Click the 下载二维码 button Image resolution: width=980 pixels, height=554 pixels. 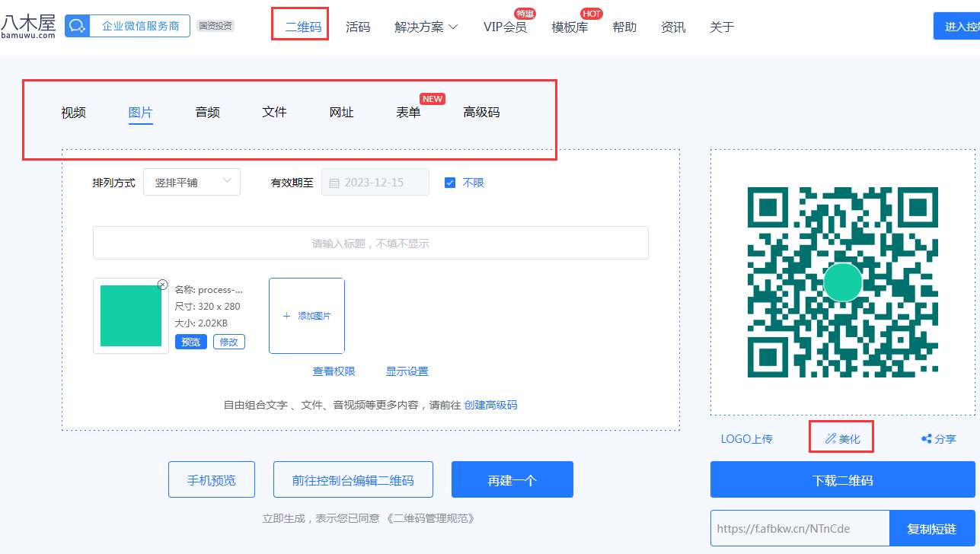coord(842,480)
